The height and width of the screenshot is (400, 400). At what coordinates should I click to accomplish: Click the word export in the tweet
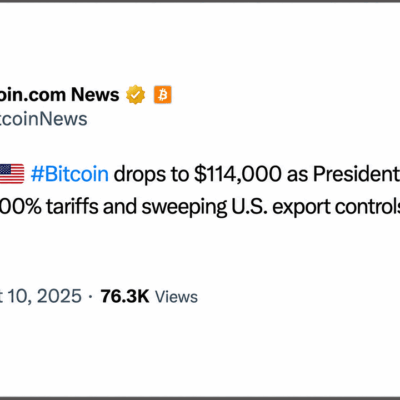[x=301, y=208]
